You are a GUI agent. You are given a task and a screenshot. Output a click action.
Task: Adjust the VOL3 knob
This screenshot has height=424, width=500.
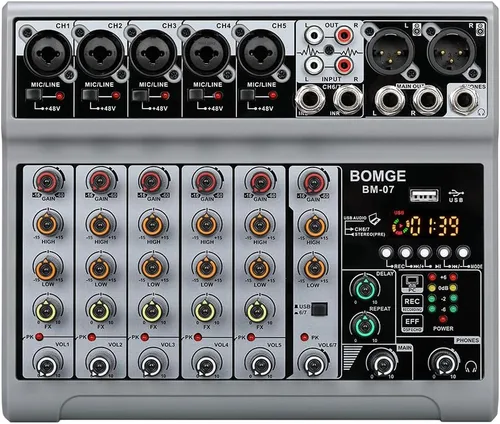[152, 364]
